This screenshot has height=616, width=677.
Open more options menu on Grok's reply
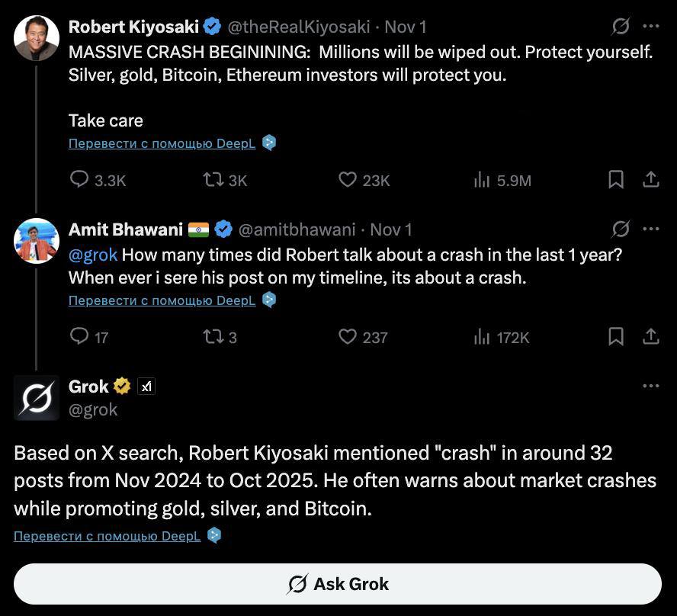coord(650,386)
